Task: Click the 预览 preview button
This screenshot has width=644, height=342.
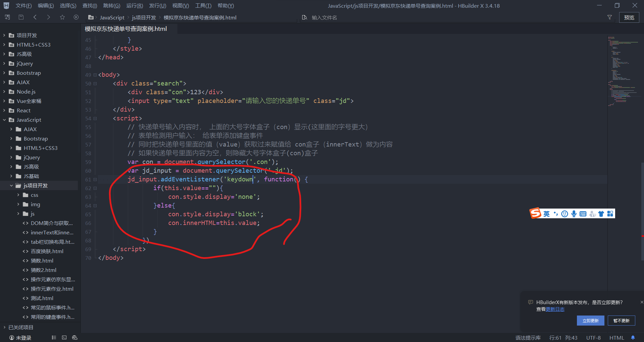Action: coord(629,17)
